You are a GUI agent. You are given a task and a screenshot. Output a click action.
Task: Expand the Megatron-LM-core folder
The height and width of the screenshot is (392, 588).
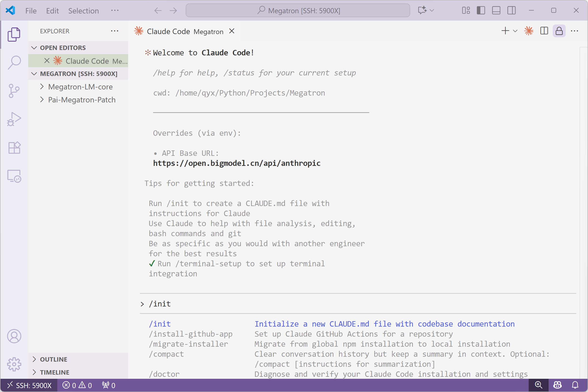[78, 87]
